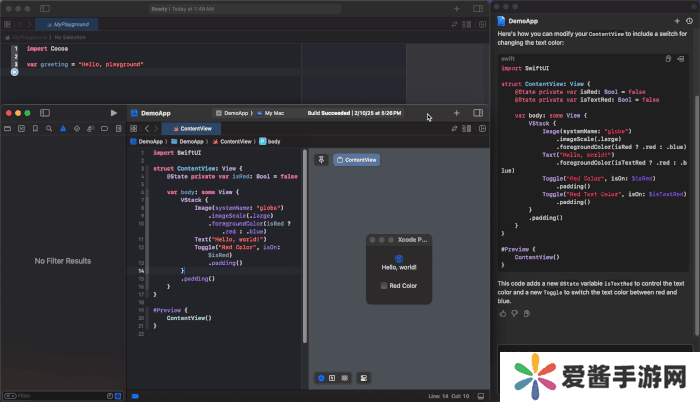Screen dimensions: 700x402
Task: Select the ContentView editor tab
Action: coord(193,129)
